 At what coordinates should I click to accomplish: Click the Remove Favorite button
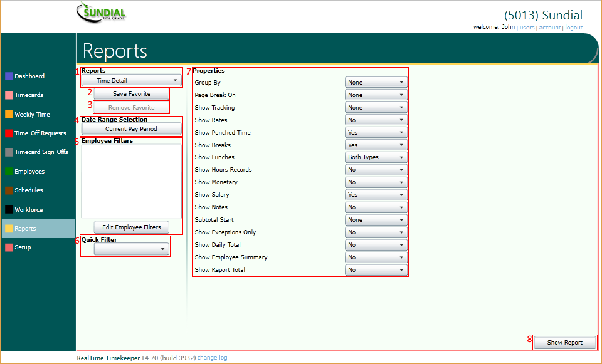point(131,108)
